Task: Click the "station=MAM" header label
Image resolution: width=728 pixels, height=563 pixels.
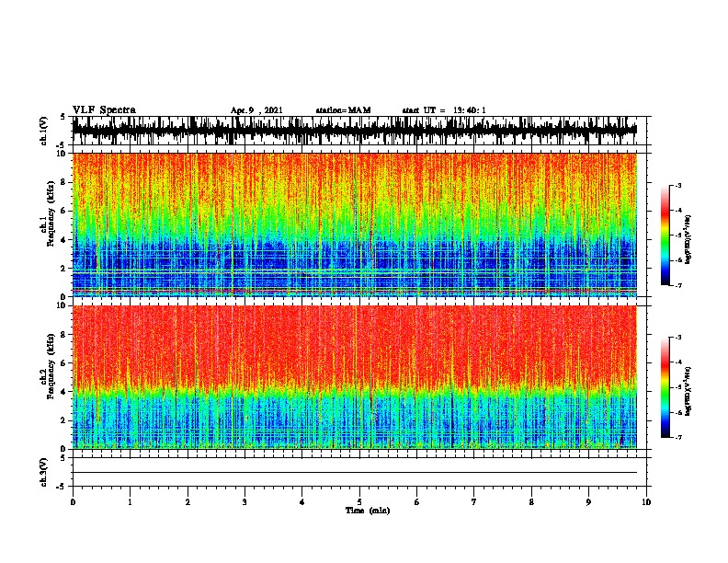Action: click(x=343, y=110)
